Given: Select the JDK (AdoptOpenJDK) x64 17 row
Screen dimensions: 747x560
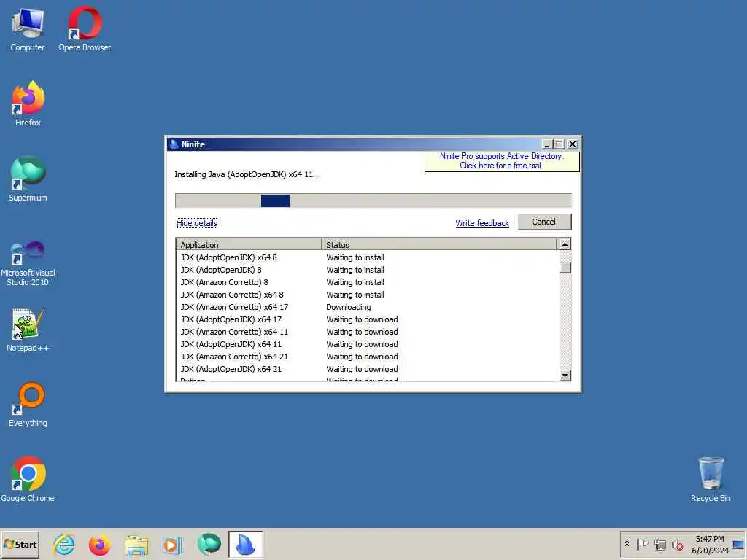Looking at the screenshot, I should (367, 319).
